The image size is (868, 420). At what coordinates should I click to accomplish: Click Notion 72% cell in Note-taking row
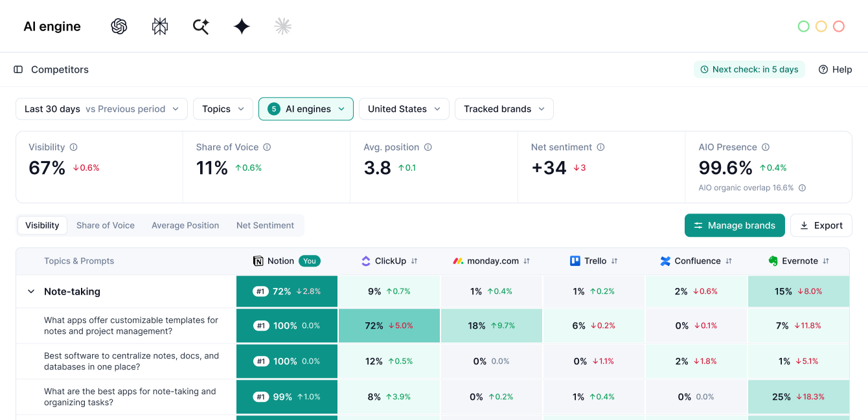(x=287, y=291)
